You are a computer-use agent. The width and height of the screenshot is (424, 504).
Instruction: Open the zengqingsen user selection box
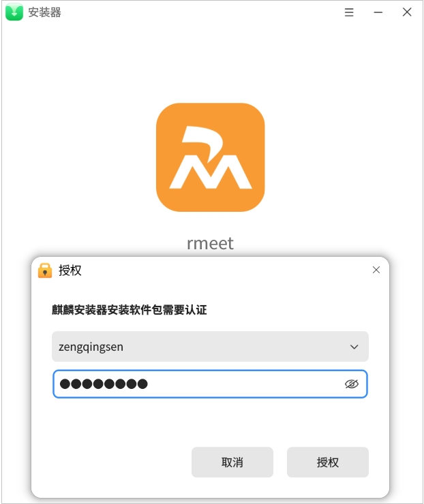pyautogui.click(x=210, y=347)
